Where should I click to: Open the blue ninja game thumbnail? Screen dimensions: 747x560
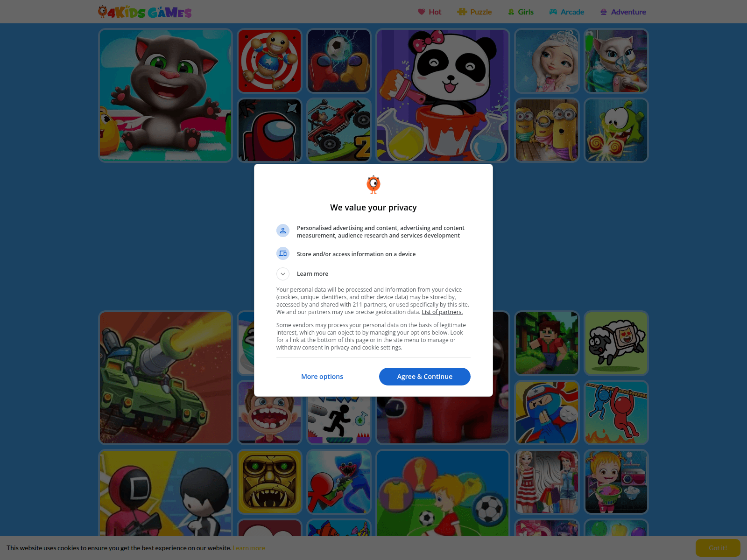(x=547, y=413)
